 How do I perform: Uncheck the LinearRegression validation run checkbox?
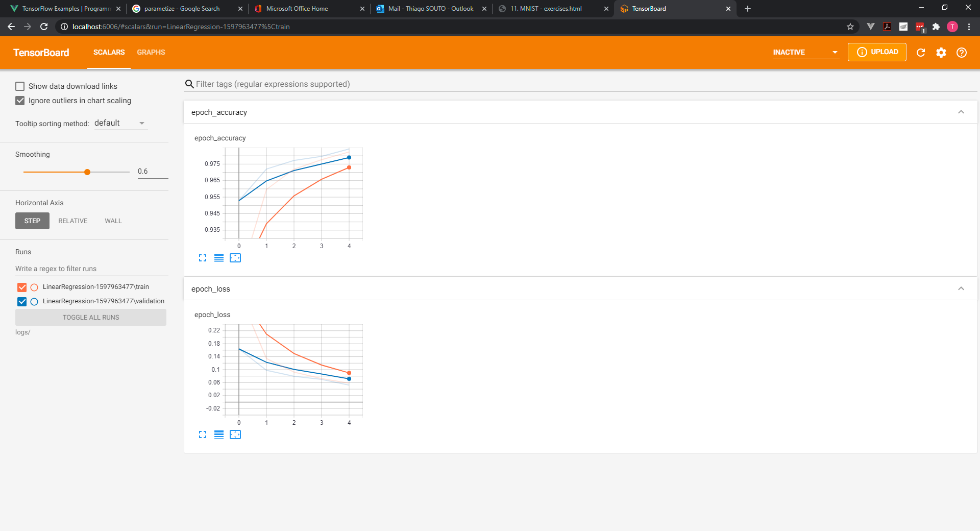tap(22, 302)
